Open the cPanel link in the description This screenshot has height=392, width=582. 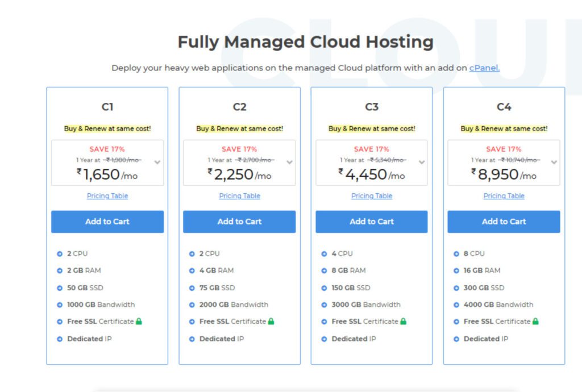tap(484, 68)
